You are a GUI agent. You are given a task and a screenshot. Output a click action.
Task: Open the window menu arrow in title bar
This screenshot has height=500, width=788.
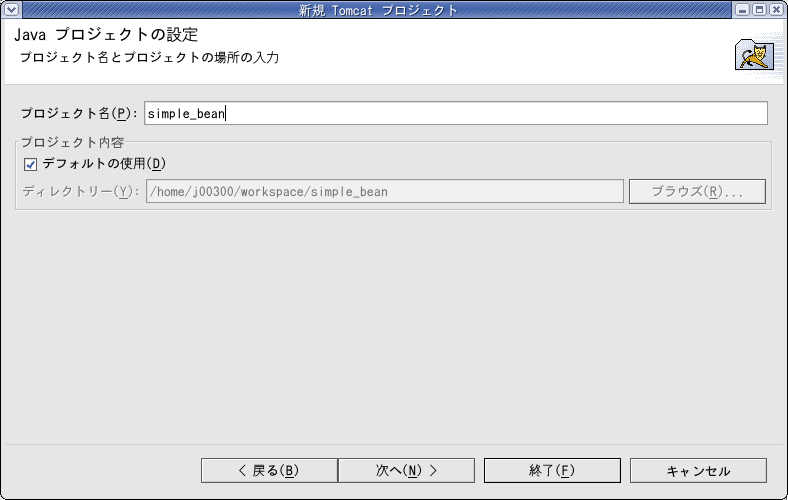coord(11,9)
